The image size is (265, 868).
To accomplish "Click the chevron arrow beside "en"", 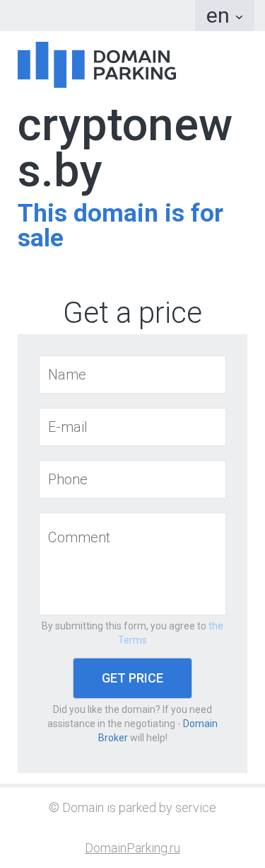I will coord(239,17).
